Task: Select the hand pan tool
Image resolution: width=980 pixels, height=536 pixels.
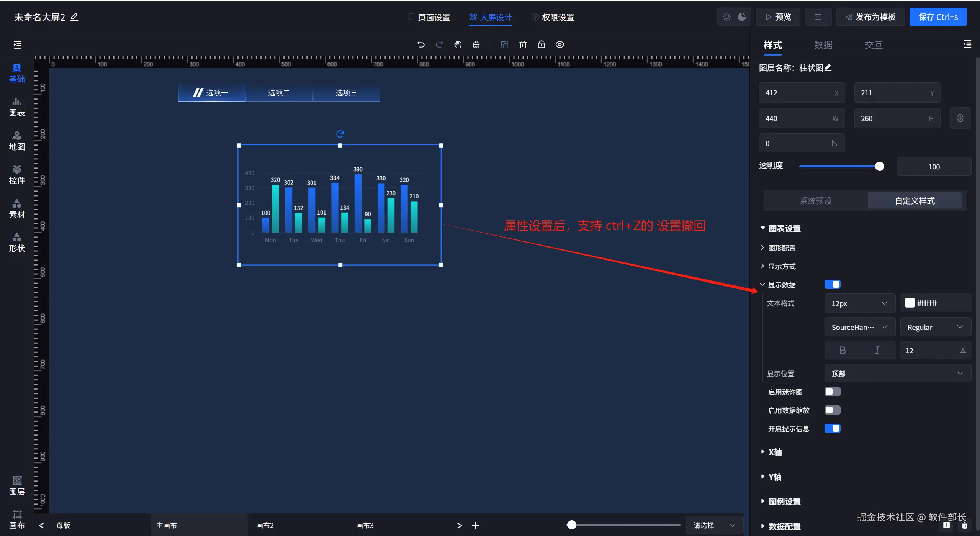Action: (458, 44)
